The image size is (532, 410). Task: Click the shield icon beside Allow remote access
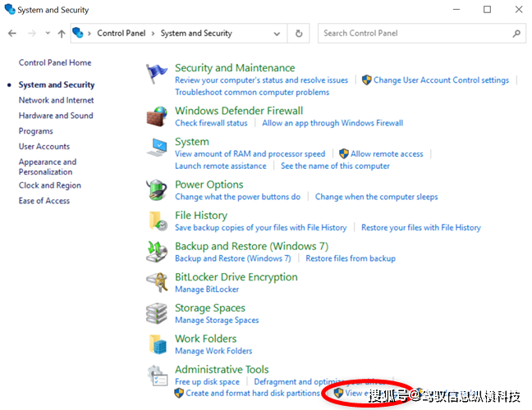click(x=344, y=153)
